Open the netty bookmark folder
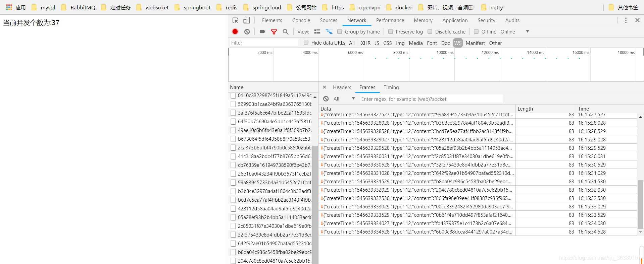This screenshot has width=644, height=264. [492, 7]
